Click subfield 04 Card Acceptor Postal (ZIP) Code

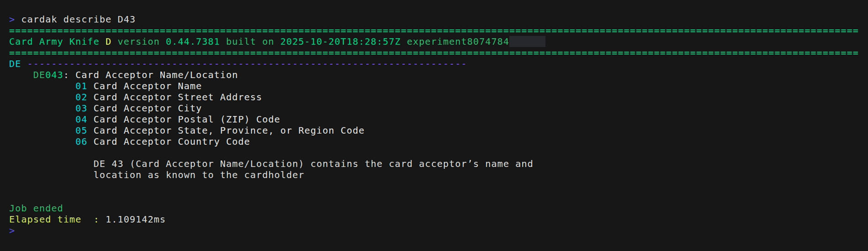(178, 120)
